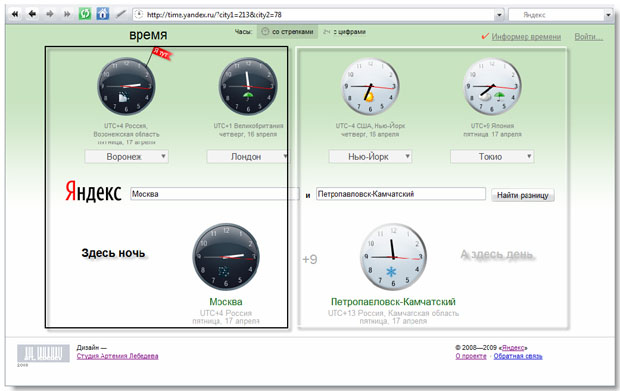Viewport: 620px width, 391px height.
Task: Click the rewind double-arrow browser button
Action: pyautogui.click(x=15, y=14)
